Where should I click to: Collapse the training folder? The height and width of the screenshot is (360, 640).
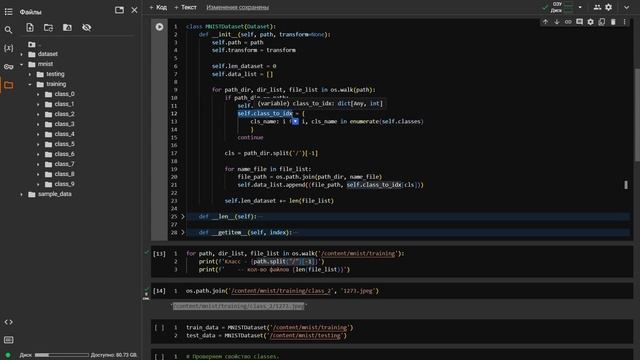pyautogui.click(x=30, y=84)
